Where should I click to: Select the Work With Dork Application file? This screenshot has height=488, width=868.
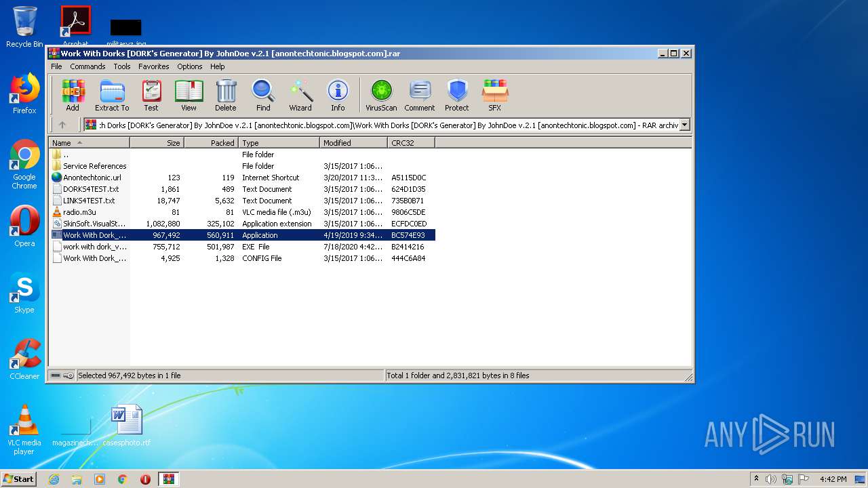[x=242, y=235]
